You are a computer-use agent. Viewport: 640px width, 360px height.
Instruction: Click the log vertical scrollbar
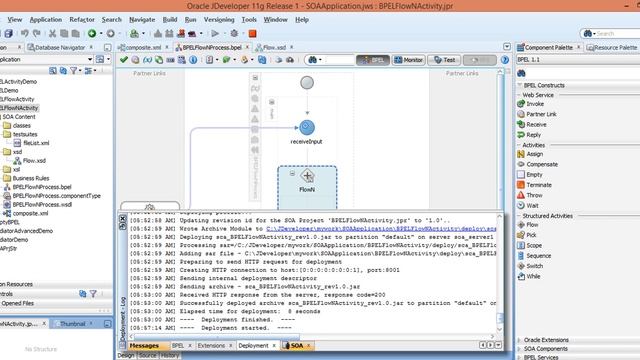pyautogui.click(x=500, y=318)
